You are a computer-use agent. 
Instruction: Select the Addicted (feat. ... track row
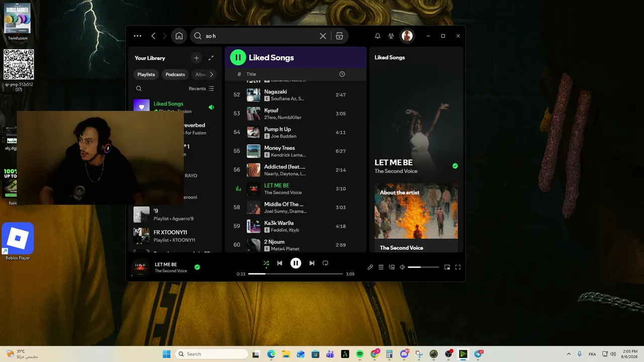pos(296,170)
